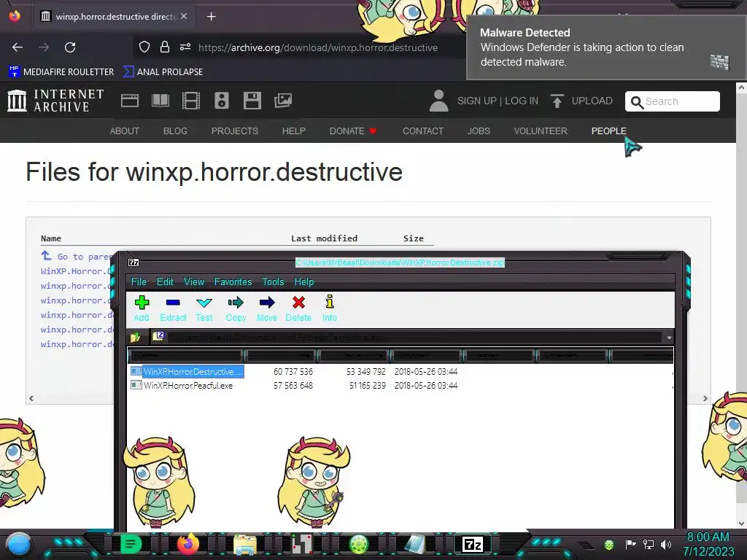747x560 pixels.
Task: Click the user avatar icon
Action: (x=438, y=101)
